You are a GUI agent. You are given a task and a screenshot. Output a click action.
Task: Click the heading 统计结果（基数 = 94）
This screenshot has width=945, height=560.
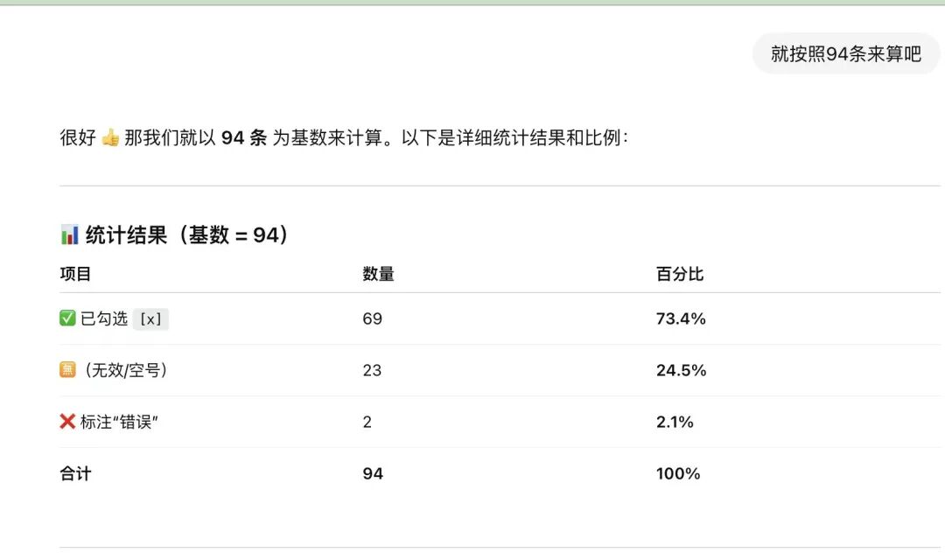[x=187, y=234]
